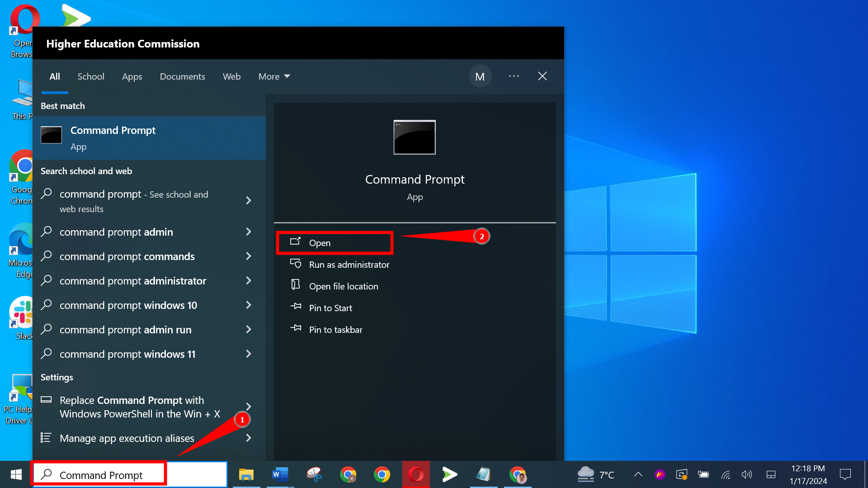The height and width of the screenshot is (488, 868).
Task: Open the Action Center notification icon
Action: [x=846, y=474]
